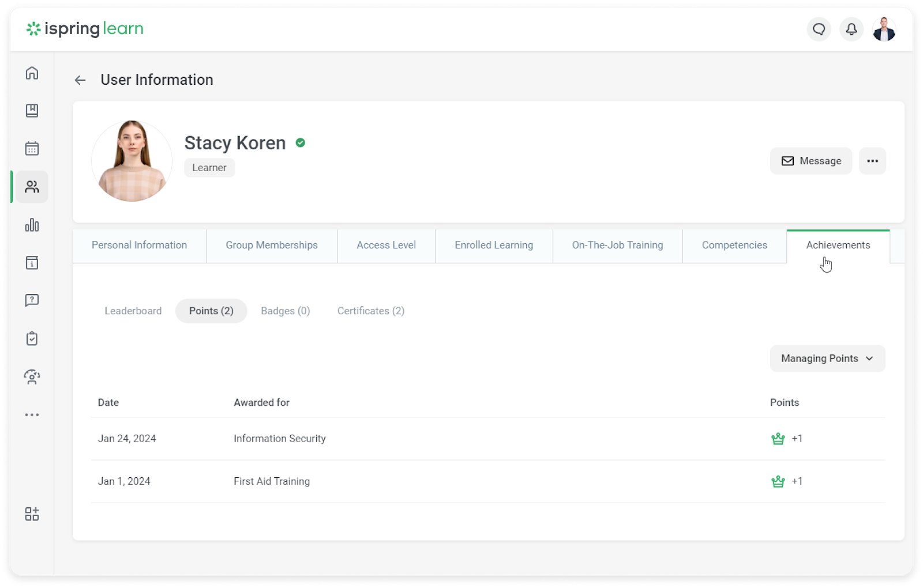Click the question mark chat sidebar icon
Screen dimensions: 923x588
pyautogui.click(x=32, y=300)
